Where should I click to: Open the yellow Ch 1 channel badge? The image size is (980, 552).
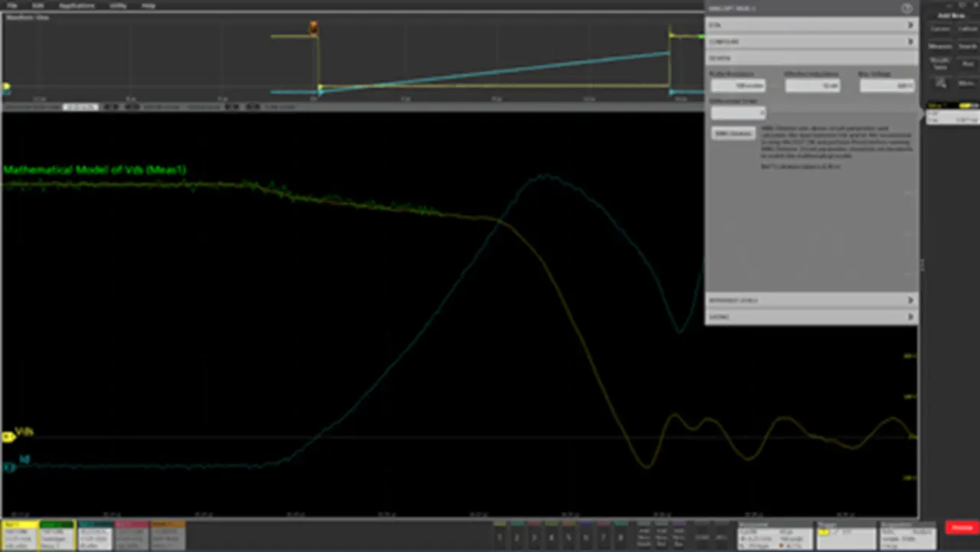click(x=20, y=534)
